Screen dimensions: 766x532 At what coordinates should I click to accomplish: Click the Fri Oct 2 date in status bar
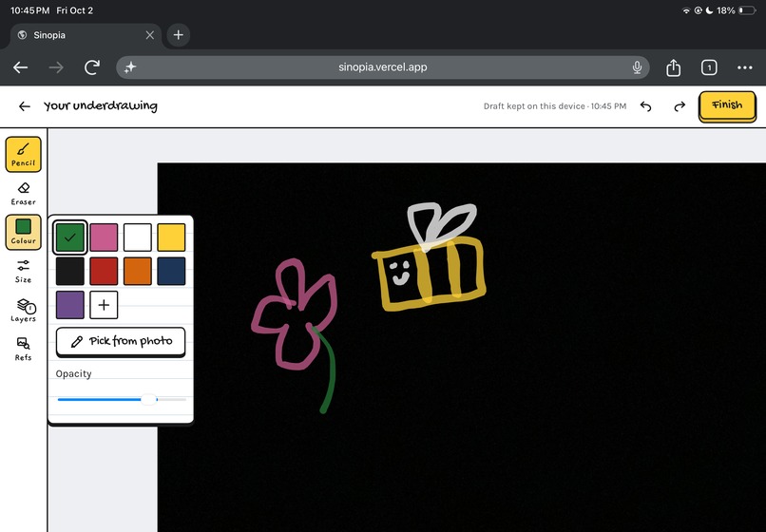[x=74, y=10]
